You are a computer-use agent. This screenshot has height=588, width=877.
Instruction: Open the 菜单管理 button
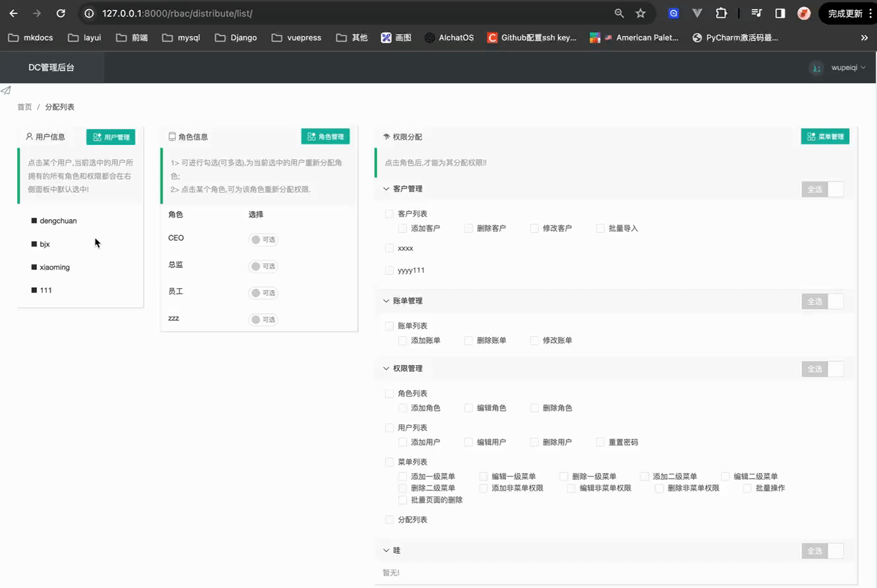pyautogui.click(x=825, y=136)
